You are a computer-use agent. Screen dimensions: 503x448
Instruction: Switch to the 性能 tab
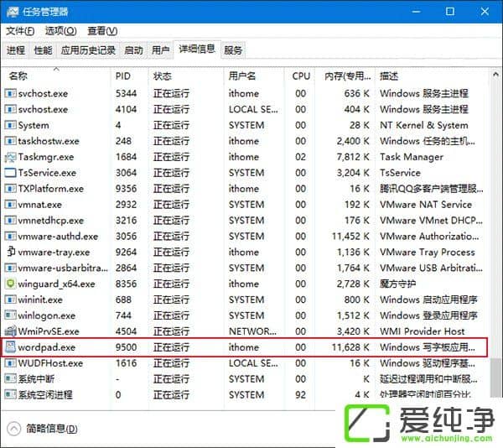click(x=43, y=50)
